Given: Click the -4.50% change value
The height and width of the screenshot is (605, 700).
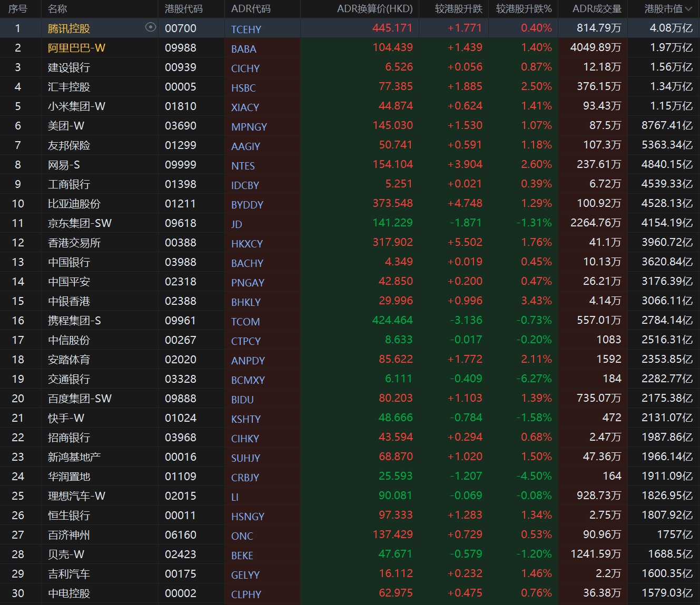Looking at the screenshot, I should (534, 476).
